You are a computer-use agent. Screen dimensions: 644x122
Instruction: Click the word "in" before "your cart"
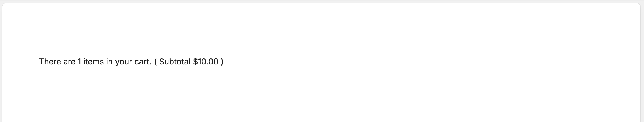[x=109, y=62]
